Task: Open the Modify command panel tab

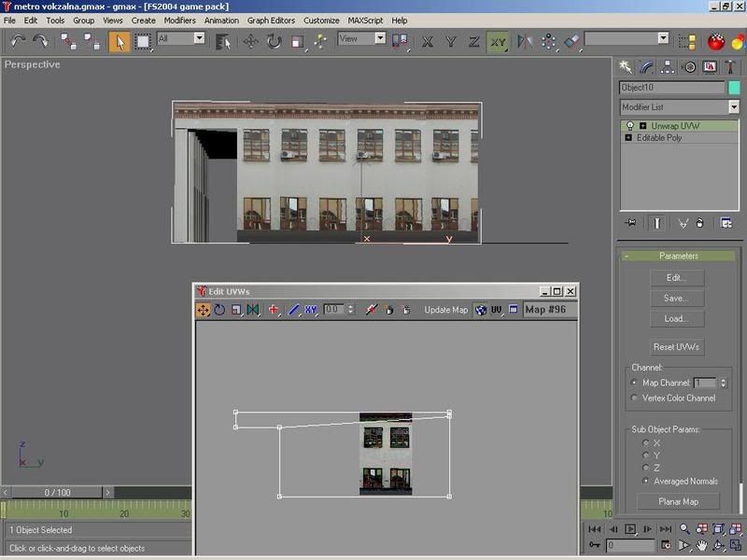Action: [x=645, y=67]
